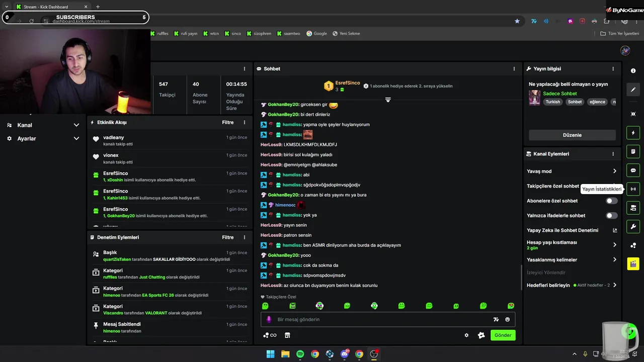
Task: Open the shop icon below the chat
Action: (287, 335)
